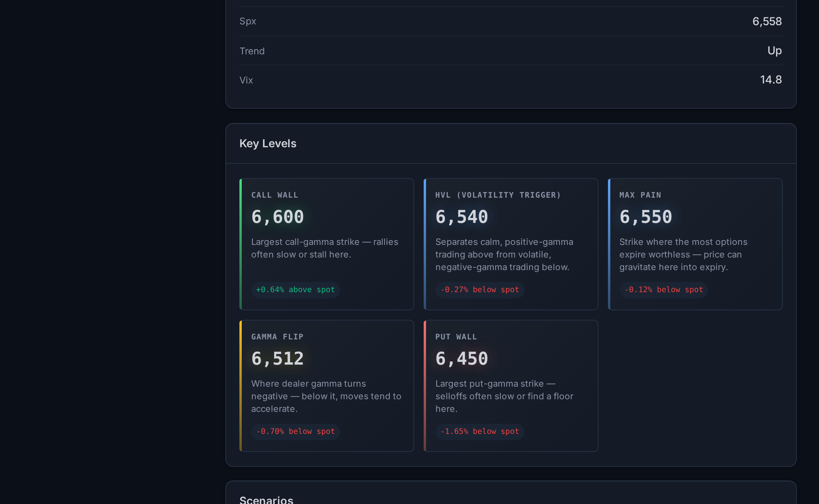Image resolution: width=819 pixels, height=504 pixels.
Task: Click the Vix row label
Action: pos(246,80)
